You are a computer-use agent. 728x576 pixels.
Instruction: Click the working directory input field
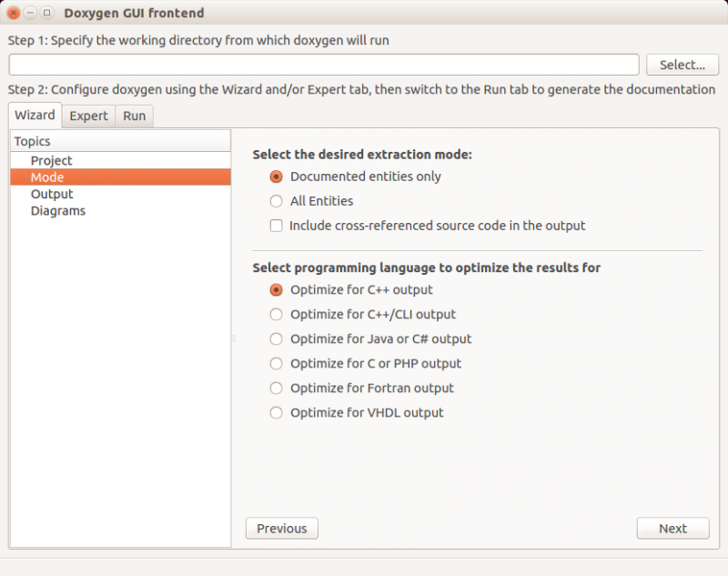pyautogui.click(x=324, y=65)
